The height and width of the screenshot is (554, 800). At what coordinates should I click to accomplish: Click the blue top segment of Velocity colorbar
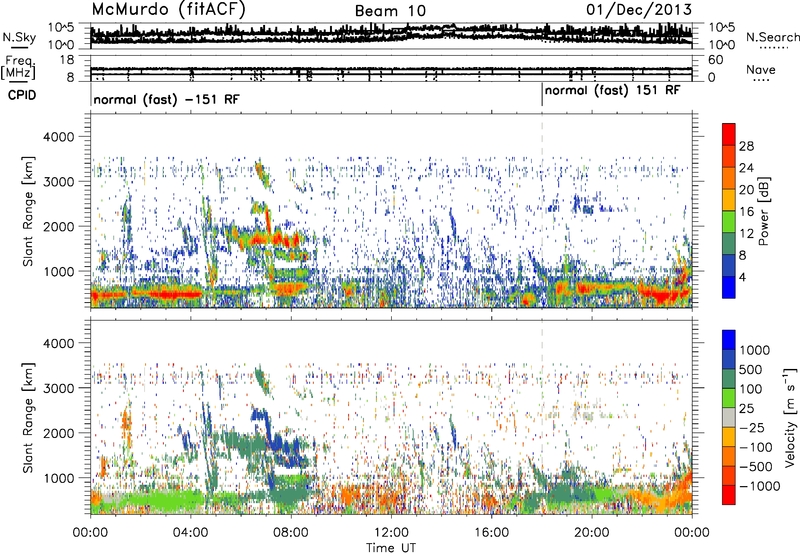[729, 340]
